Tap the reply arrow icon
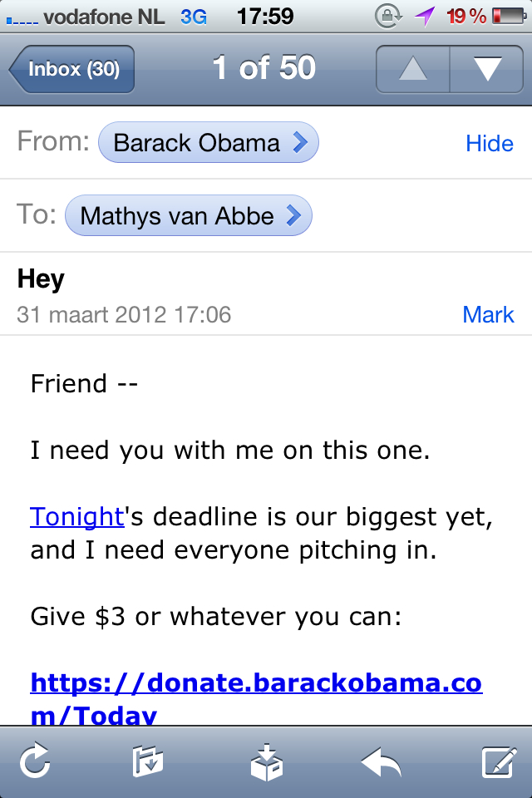Viewport: 532px width, 798px height. 381,761
